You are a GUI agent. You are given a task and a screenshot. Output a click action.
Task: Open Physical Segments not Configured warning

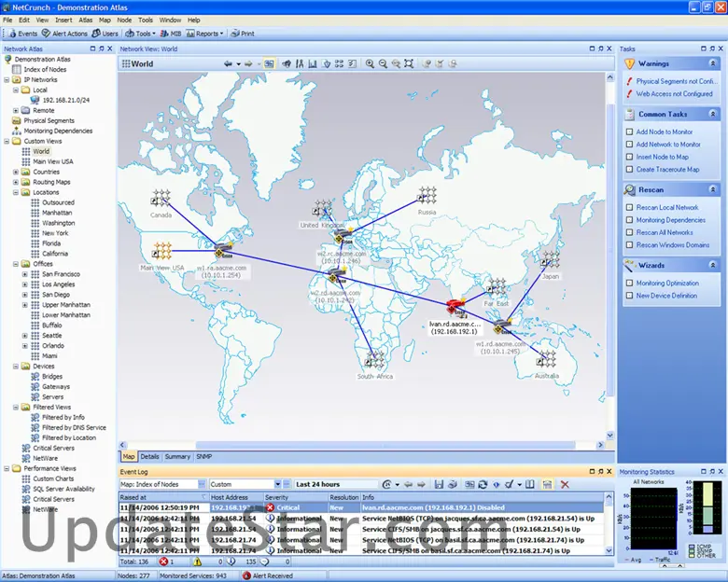click(677, 81)
